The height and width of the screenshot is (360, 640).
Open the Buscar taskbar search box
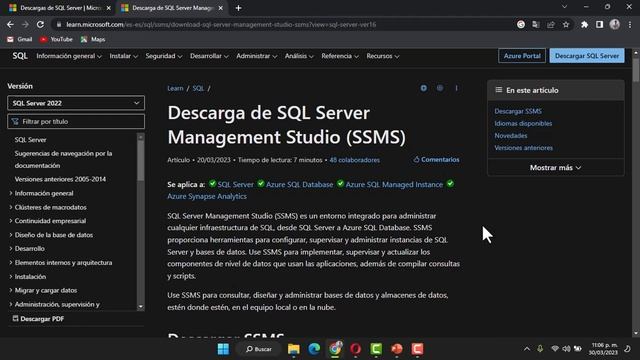259,349
